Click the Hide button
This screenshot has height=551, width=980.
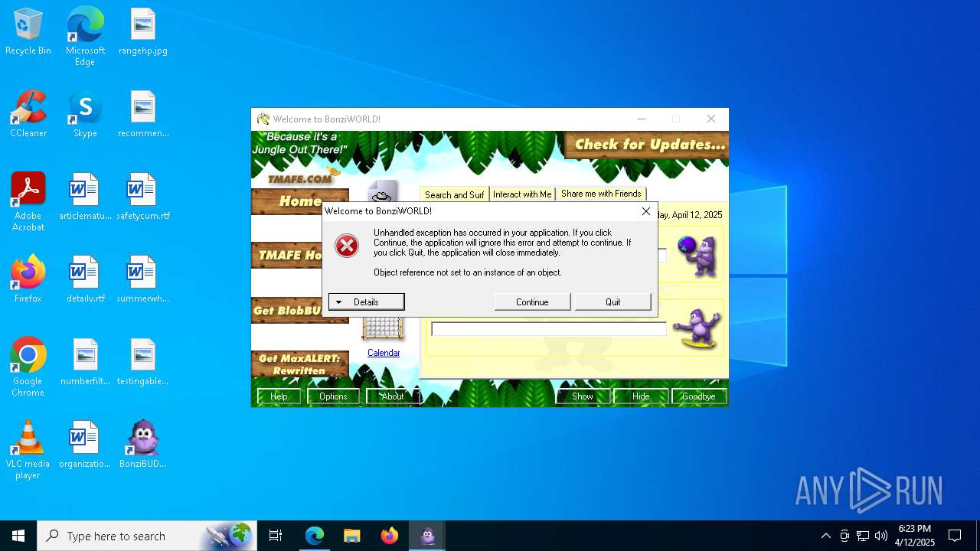click(641, 396)
